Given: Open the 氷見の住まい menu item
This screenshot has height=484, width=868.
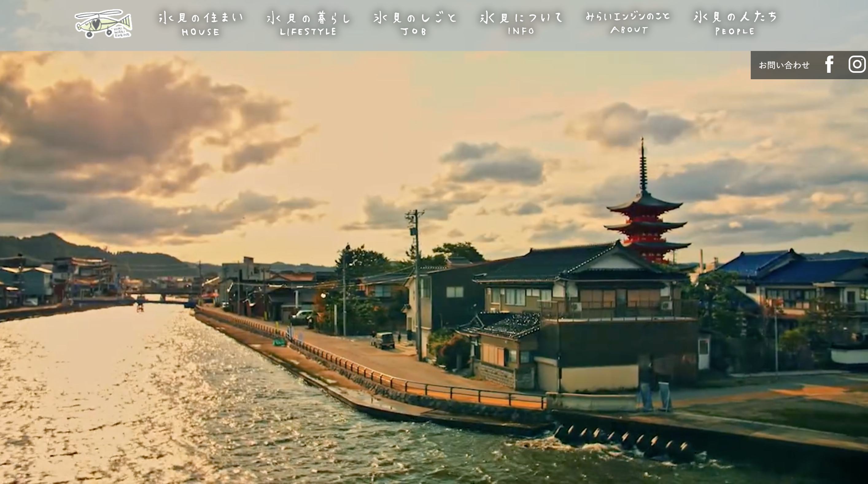Looking at the screenshot, I should click(x=201, y=18).
